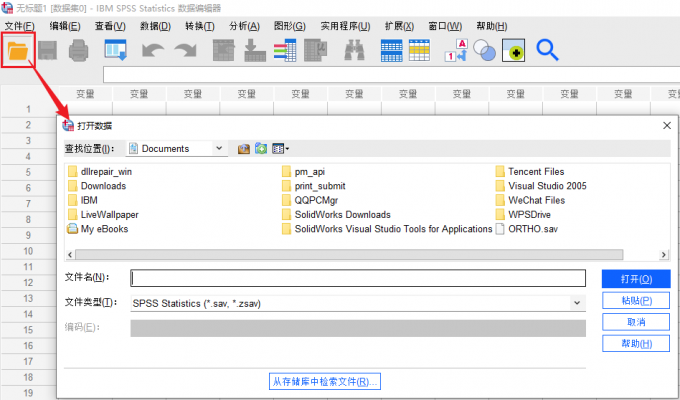680x400 pixels.
Task: Open the view style list icon dropdown
Action: tap(281, 149)
